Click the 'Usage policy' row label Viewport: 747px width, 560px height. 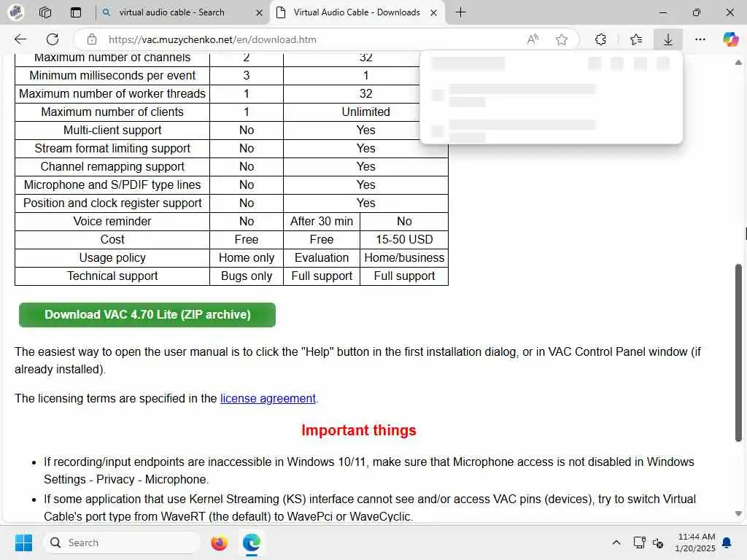coord(112,257)
